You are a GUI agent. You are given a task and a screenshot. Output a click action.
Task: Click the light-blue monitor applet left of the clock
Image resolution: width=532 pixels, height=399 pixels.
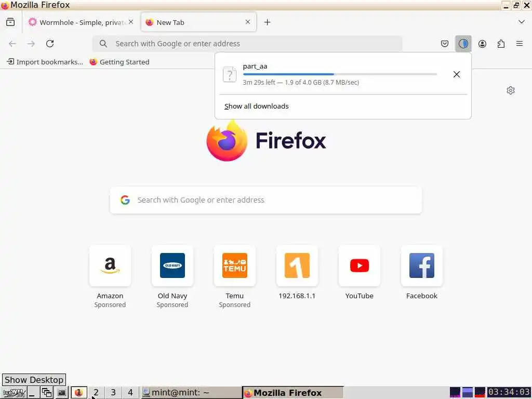[467, 392]
